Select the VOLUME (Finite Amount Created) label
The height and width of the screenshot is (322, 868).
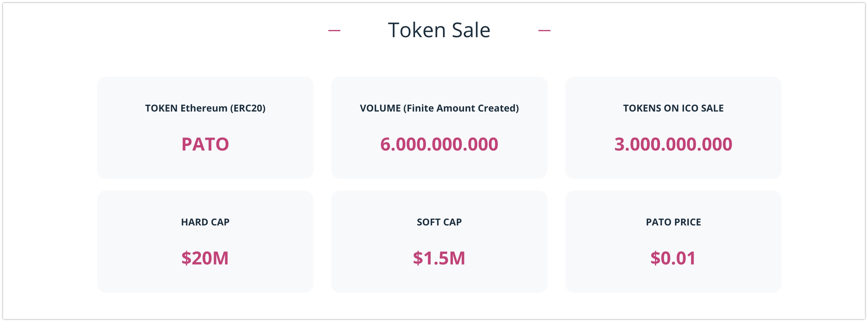(x=439, y=108)
